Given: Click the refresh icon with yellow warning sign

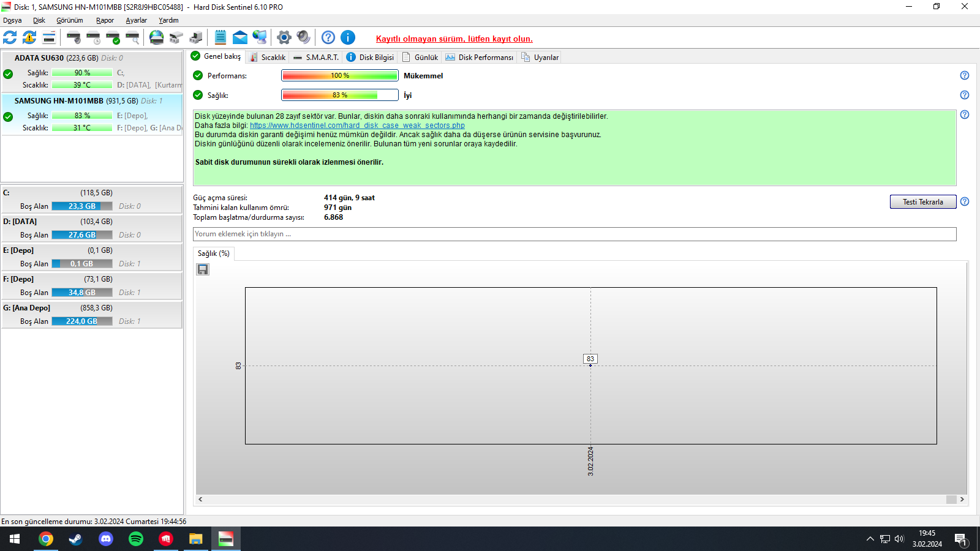Looking at the screenshot, I should pos(29,37).
